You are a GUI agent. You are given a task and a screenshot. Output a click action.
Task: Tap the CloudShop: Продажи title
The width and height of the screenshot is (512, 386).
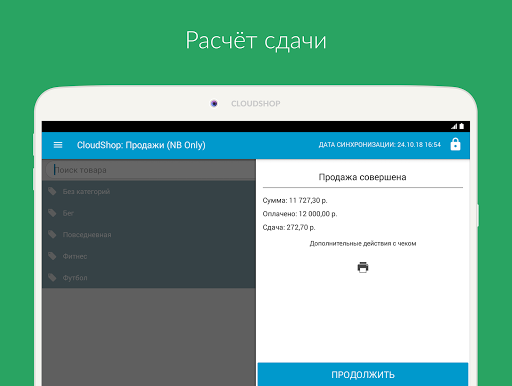(141, 145)
